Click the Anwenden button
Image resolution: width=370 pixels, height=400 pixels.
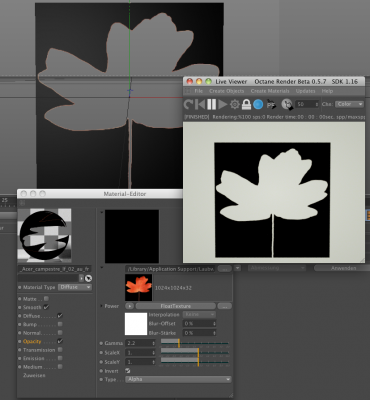point(343,268)
